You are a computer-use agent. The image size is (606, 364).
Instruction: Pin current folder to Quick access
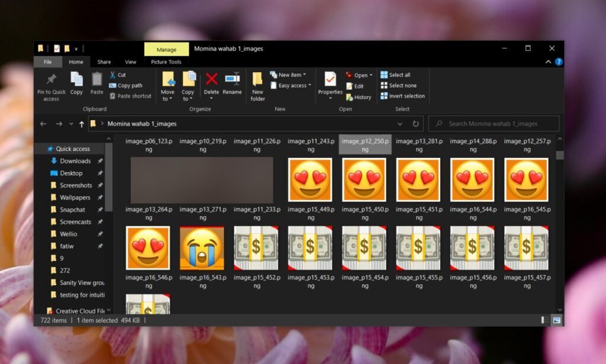(51, 86)
